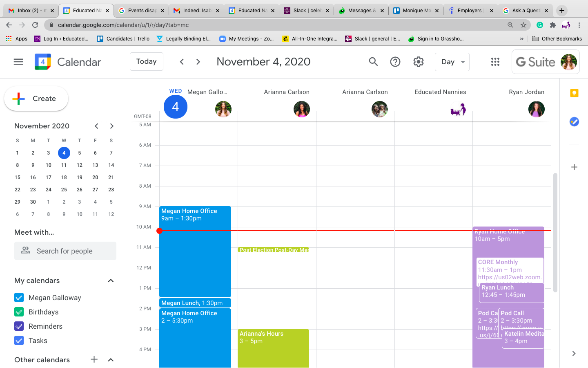Uncheck the Birthdays calendar
The width and height of the screenshot is (588, 368).
(19, 312)
